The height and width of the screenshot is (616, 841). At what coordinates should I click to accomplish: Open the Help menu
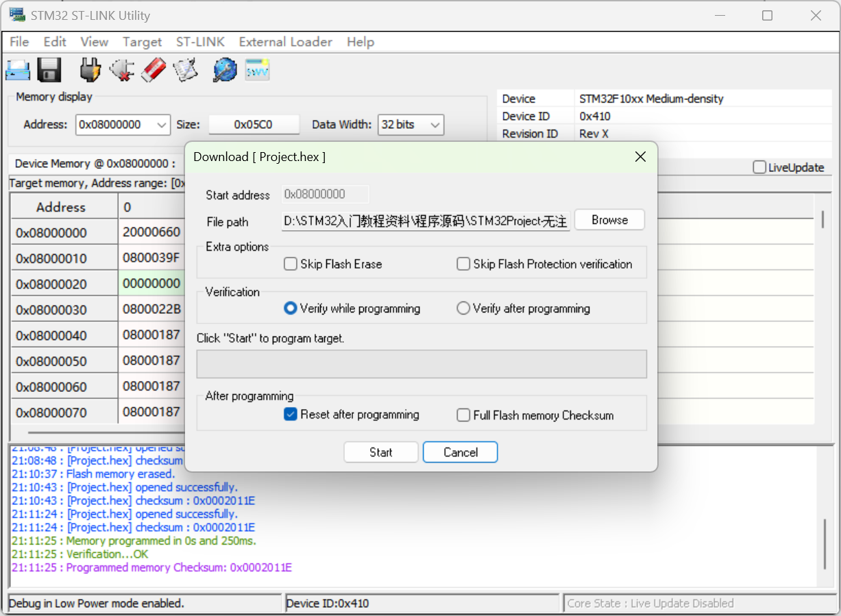pyautogui.click(x=360, y=42)
